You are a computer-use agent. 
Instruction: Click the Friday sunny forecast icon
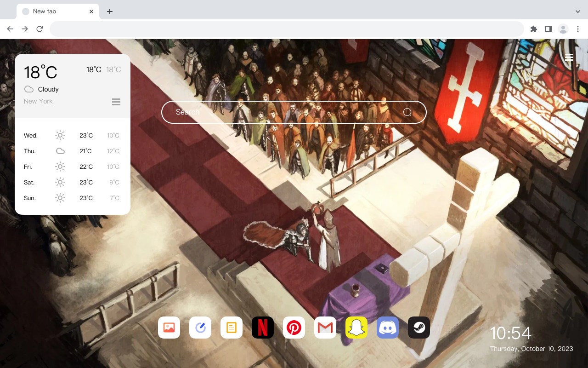point(60,167)
